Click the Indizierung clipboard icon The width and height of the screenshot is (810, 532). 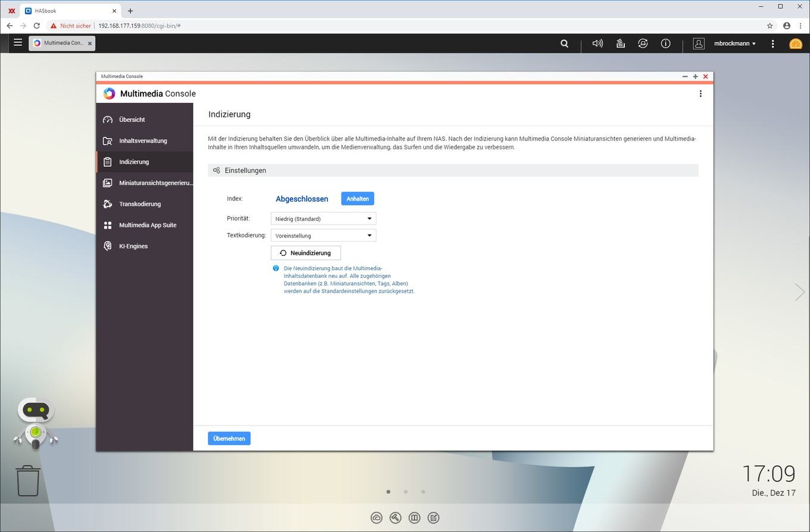(108, 162)
